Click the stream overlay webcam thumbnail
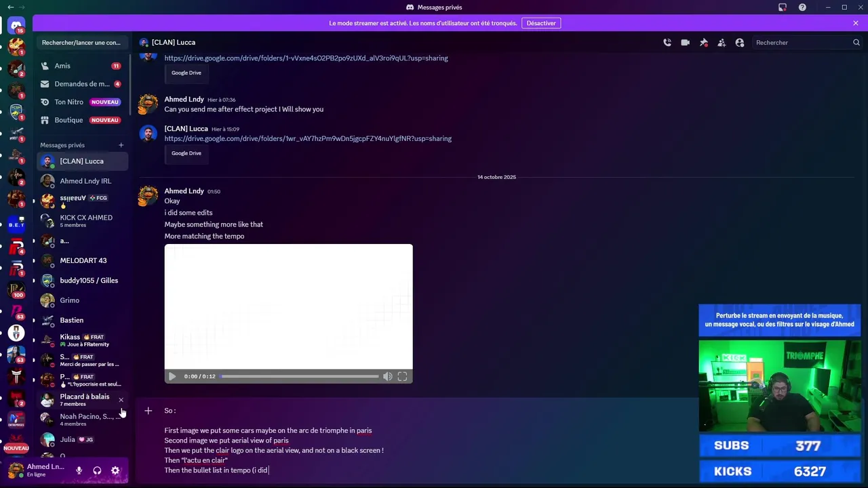The width and height of the screenshot is (868, 488). coord(779,386)
